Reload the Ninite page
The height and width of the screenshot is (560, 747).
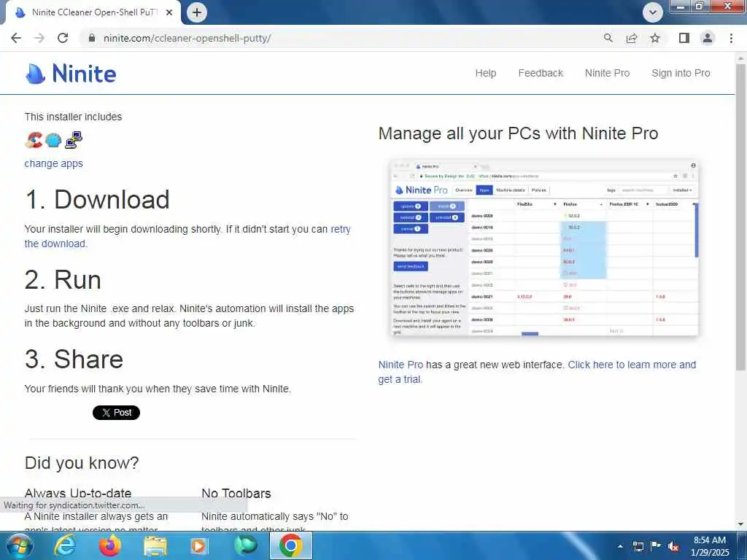[63, 38]
